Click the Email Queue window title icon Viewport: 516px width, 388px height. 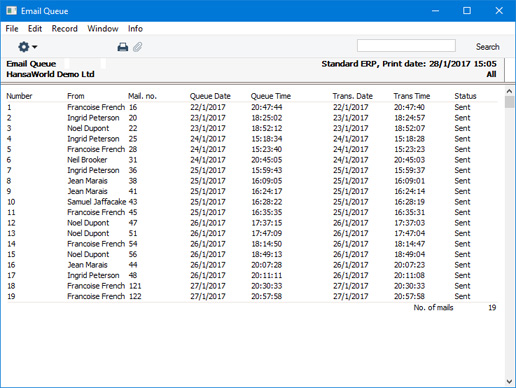click(11, 11)
